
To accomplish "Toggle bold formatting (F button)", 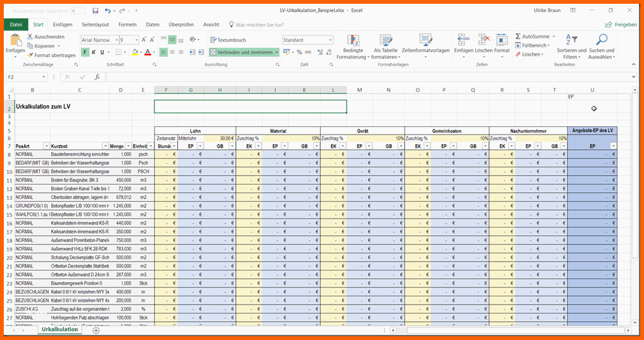I will coord(85,52).
